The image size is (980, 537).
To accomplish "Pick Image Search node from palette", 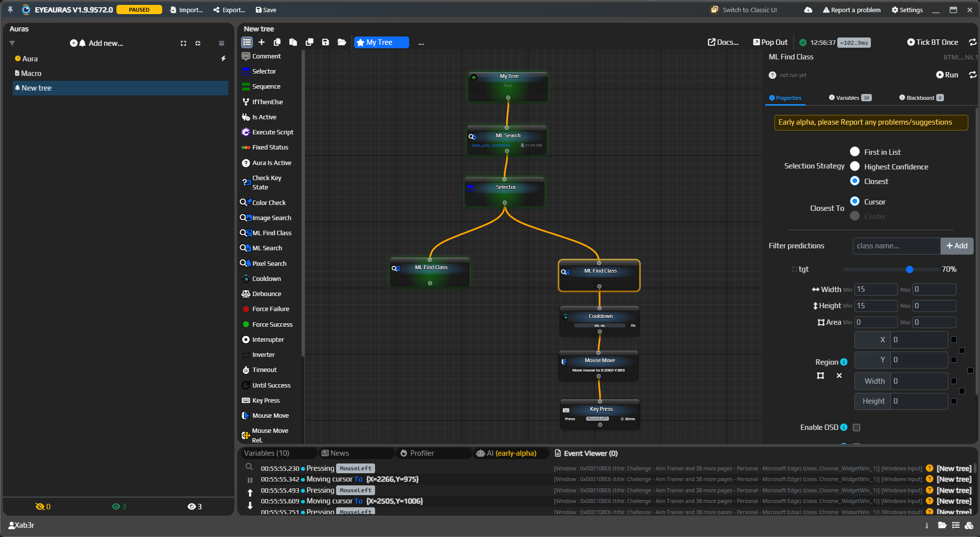I will coord(271,218).
